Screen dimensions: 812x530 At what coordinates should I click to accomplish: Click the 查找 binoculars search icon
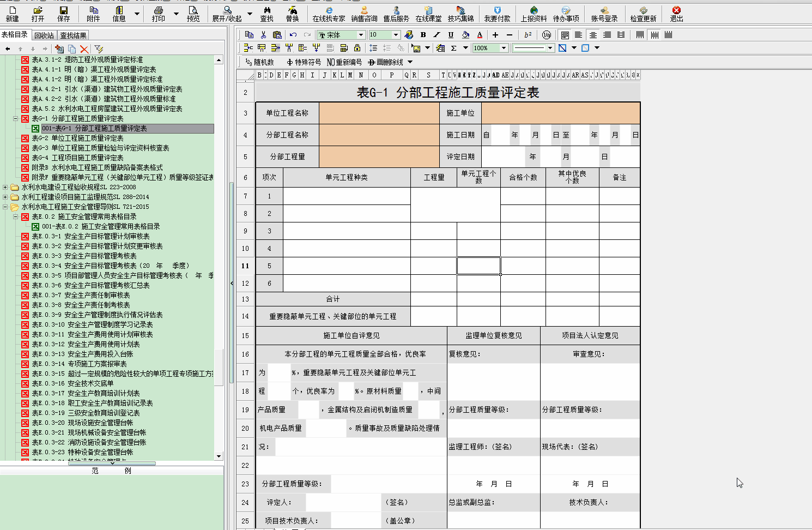(266, 14)
